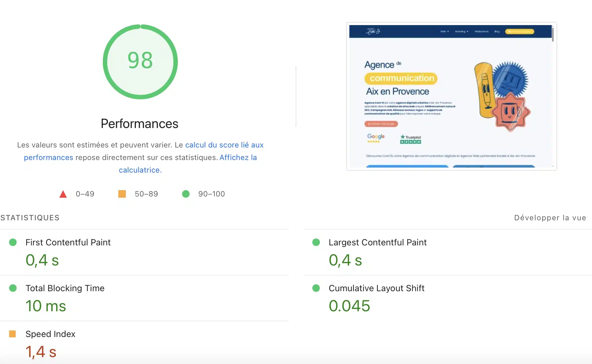The image size is (592, 364).
Task: Click the red triangle 0–49 legend icon
Action: pos(63,194)
